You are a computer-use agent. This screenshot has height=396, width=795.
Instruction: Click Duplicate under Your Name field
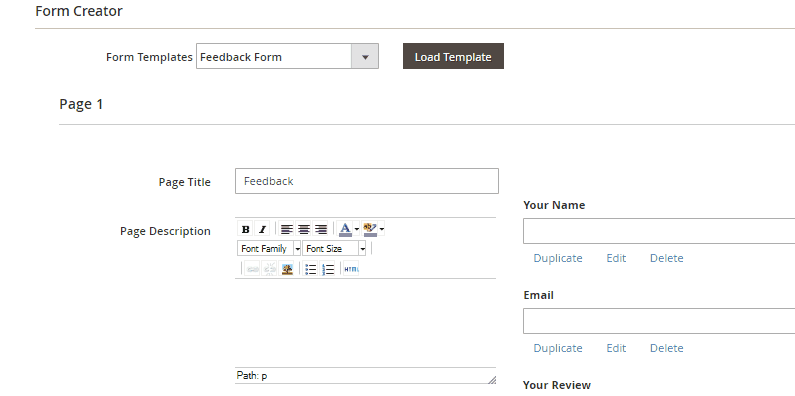558,258
